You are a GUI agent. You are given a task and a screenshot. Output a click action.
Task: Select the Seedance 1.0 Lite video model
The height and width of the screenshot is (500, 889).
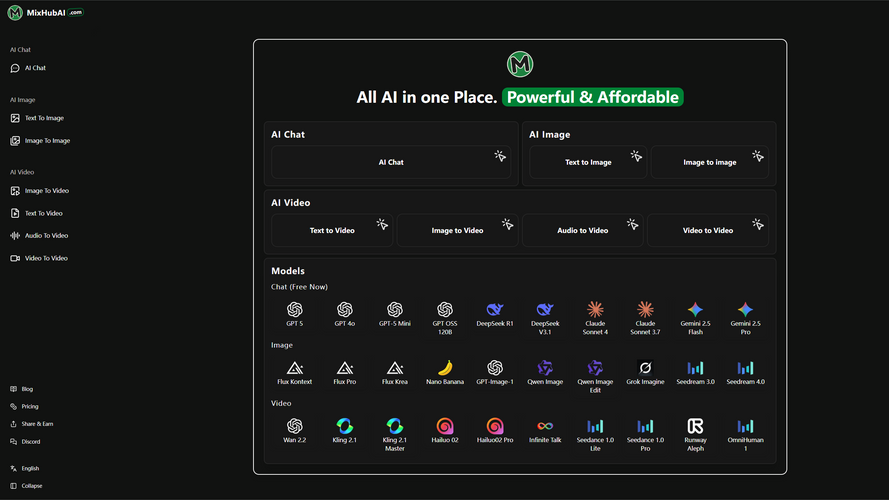(595, 435)
